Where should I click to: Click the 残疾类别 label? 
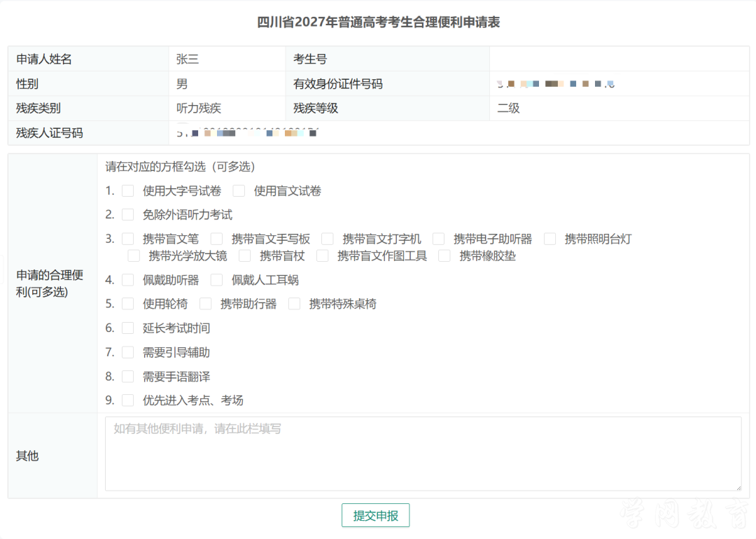(38, 108)
